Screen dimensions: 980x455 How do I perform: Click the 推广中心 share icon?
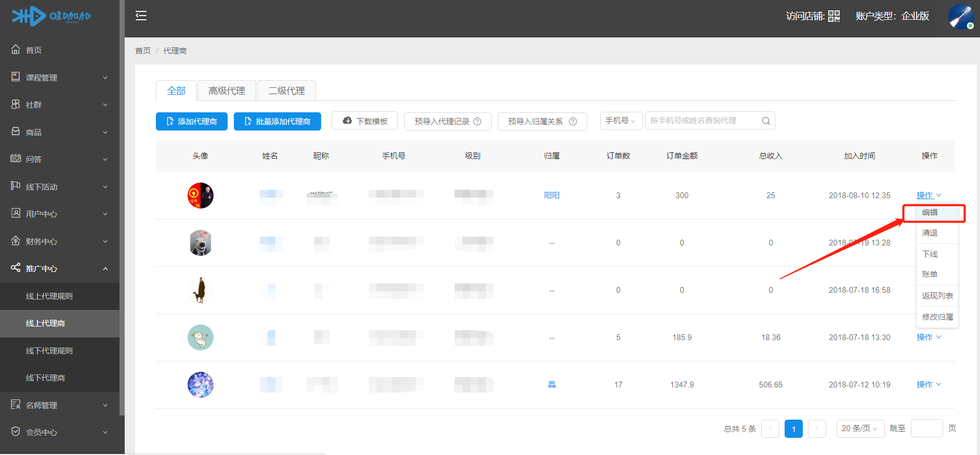pos(16,268)
